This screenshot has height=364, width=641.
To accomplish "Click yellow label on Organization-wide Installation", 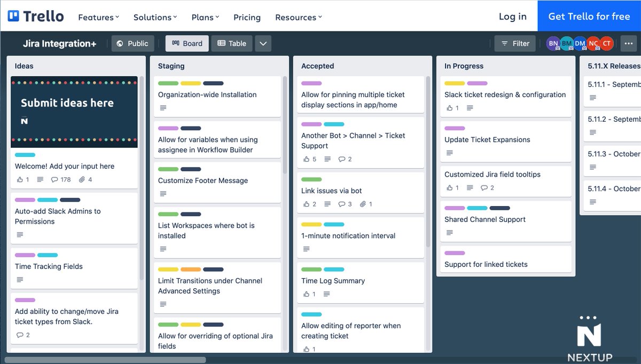I will coord(191,83).
